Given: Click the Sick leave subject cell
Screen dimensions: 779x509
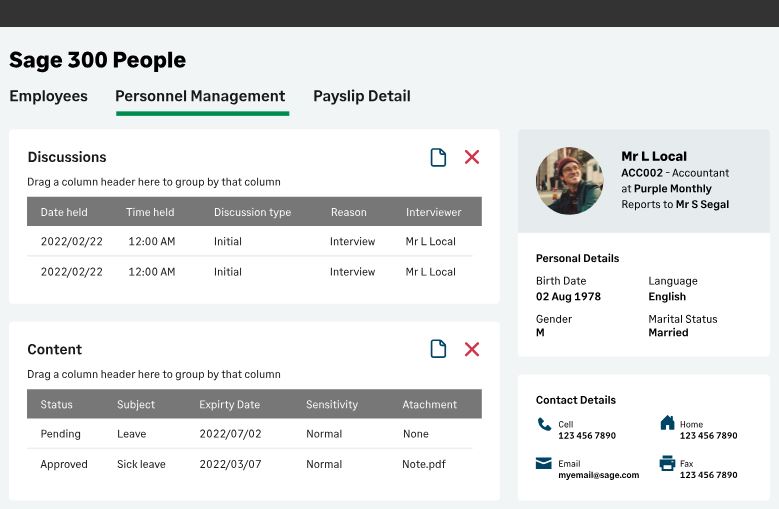Looking at the screenshot, I should click(141, 464).
